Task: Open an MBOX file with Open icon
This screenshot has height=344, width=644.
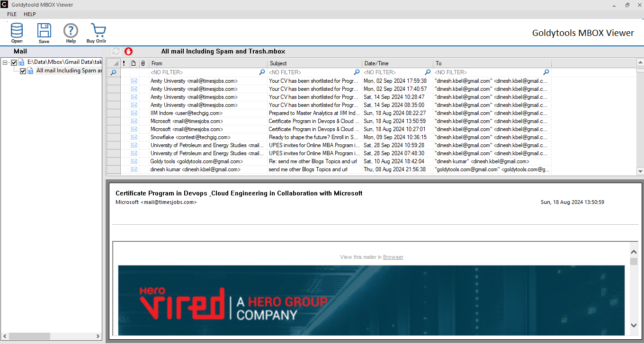Action: [17, 33]
